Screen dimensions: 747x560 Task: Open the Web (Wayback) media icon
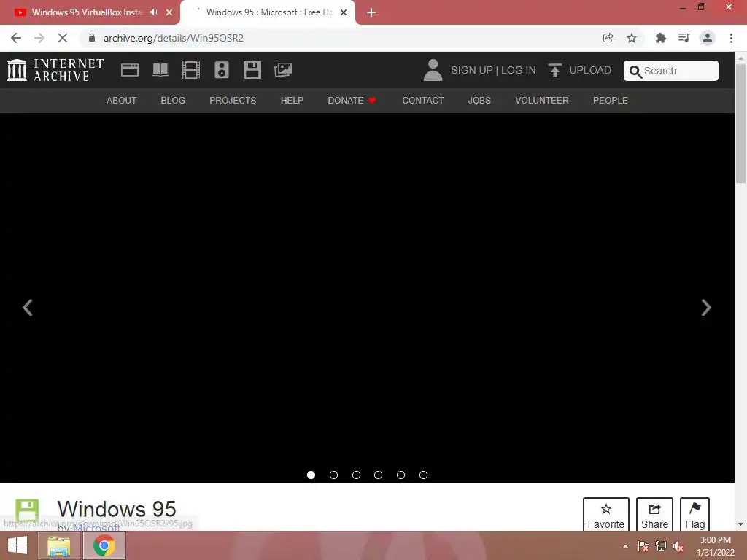130,70
